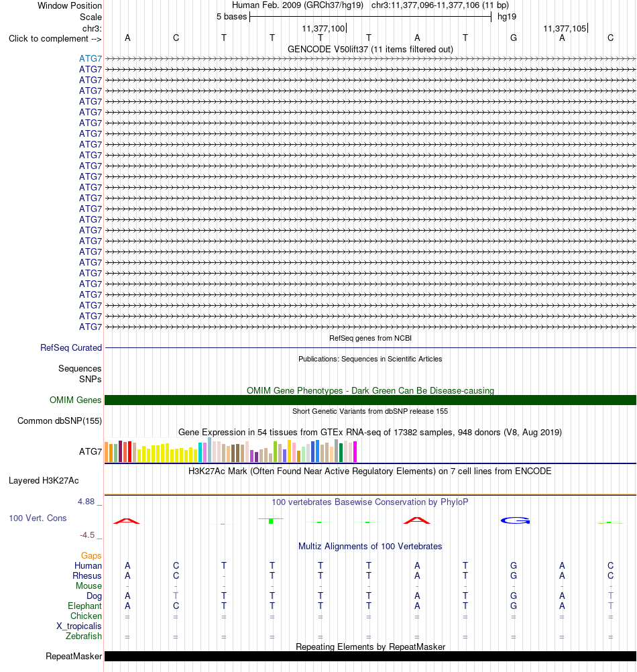The height and width of the screenshot is (672, 637).
Task: Select the Scale row label
Action: 91,17
